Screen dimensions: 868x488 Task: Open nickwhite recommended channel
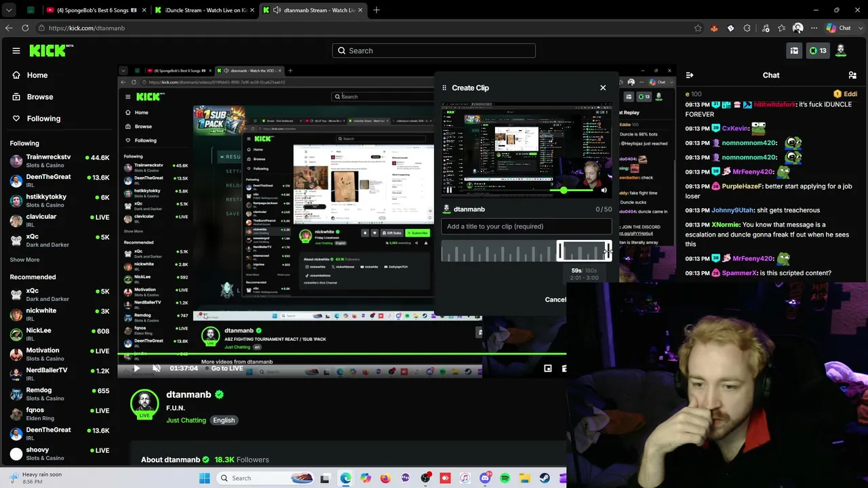[x=60, y=314]
